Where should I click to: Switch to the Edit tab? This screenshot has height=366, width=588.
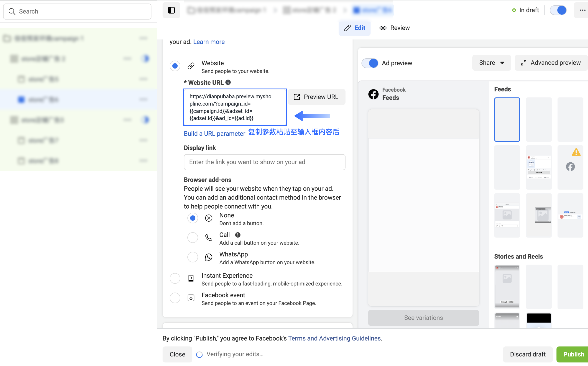(355, 28)
